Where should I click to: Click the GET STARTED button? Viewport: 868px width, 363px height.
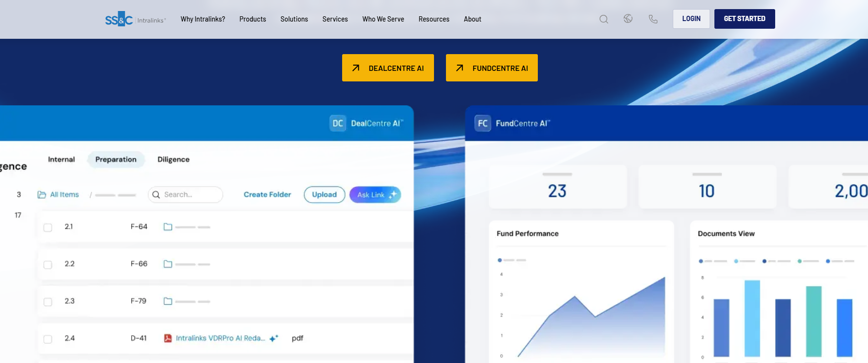pos(745,19)
